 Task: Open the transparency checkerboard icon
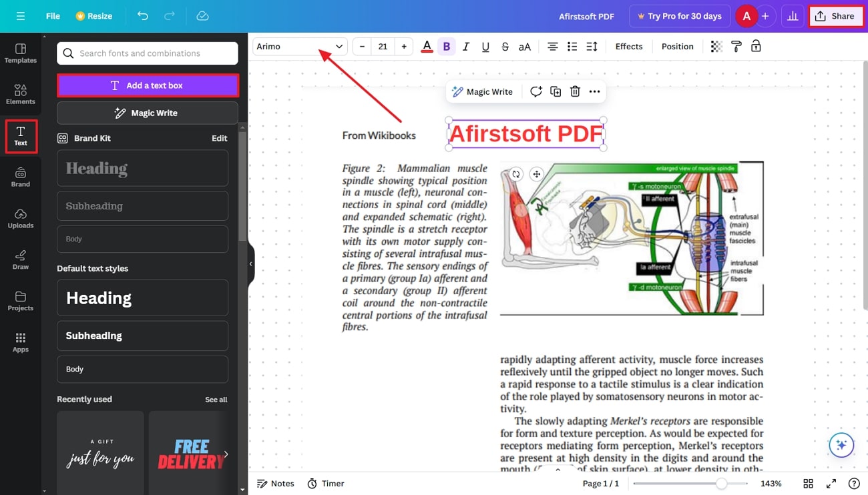click(716, 46)
